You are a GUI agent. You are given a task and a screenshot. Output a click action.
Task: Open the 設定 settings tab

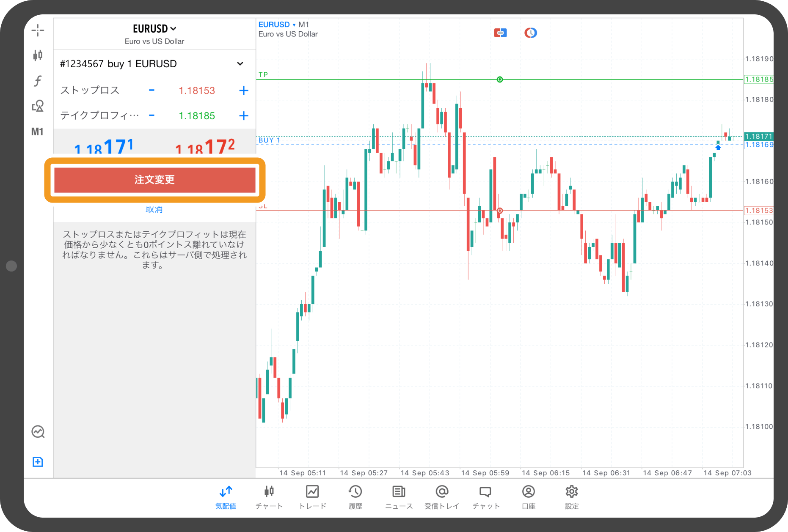[572, 497]
